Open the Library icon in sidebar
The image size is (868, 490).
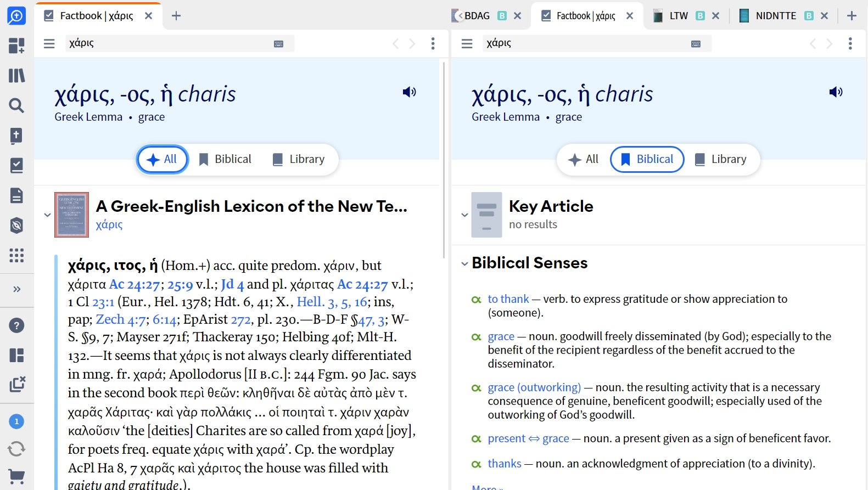click(16, 75)
